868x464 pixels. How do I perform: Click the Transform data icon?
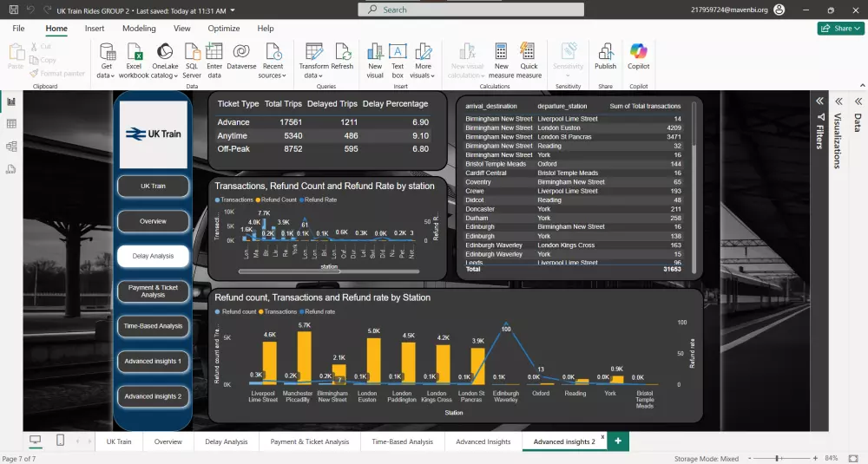click(x=314, y=52)
